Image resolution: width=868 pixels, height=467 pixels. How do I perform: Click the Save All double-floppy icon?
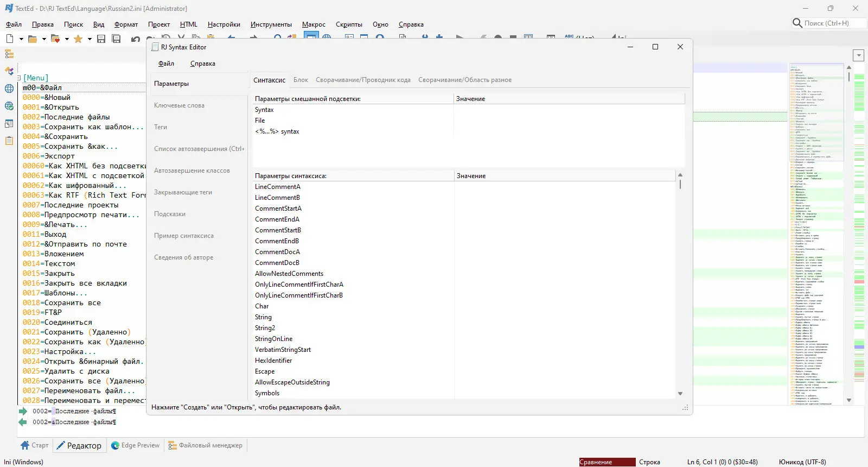(x=116, y=39)
